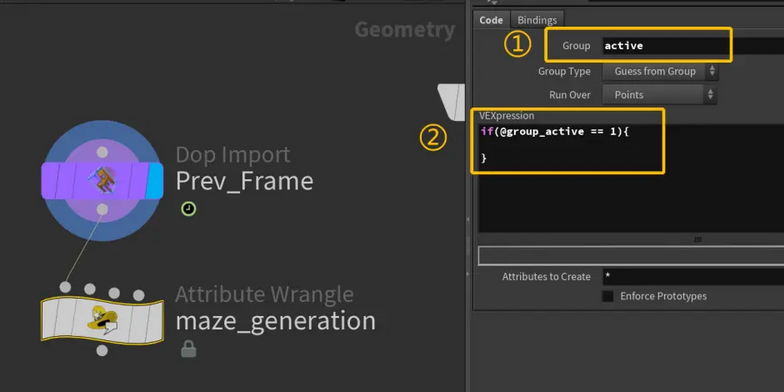
Task: Click the resize handle below the VEXpression editor
Action: click(x=698, y=240)
